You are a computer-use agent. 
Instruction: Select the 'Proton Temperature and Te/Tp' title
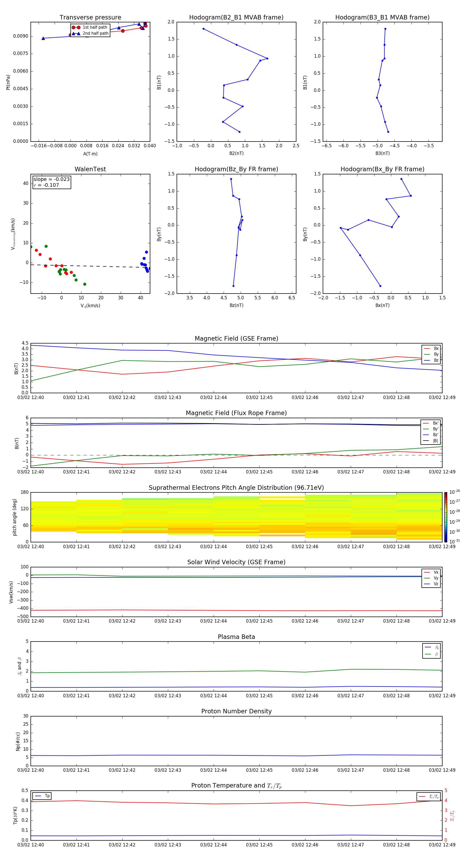coord(236,786)
